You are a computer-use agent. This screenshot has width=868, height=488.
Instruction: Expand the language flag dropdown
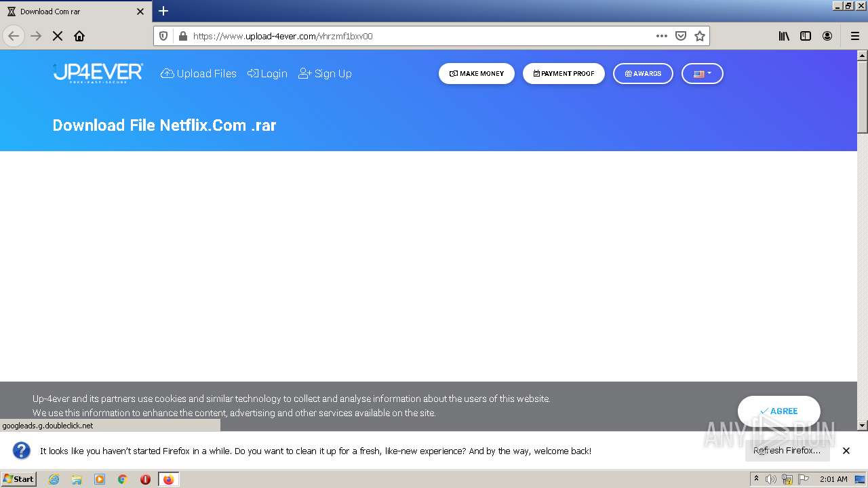703,73
